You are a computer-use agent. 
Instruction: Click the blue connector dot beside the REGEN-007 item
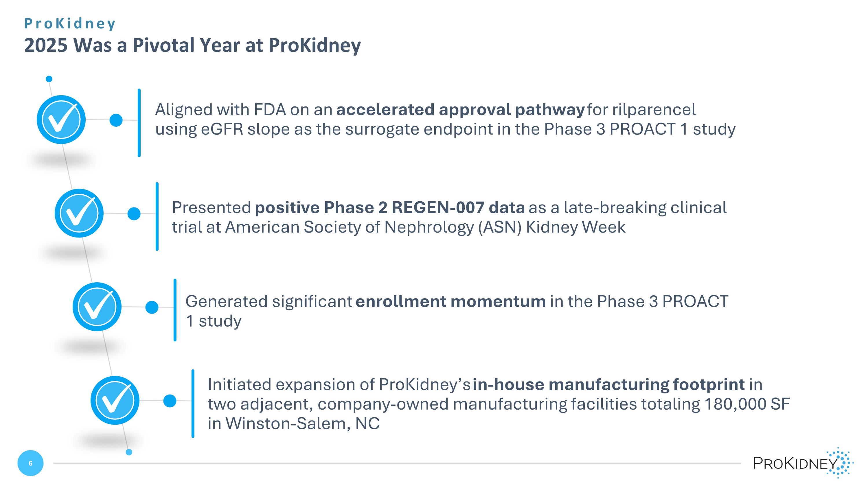[134, 213]
